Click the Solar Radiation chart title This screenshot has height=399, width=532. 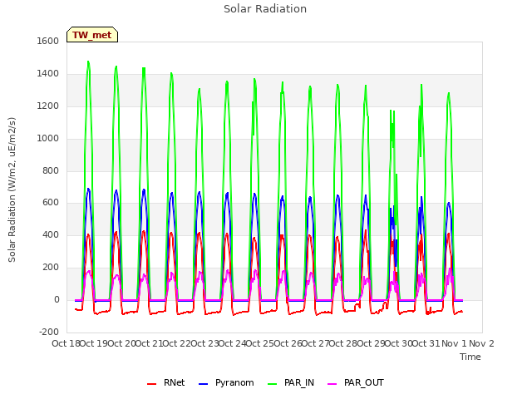click(x=265, y=9)
